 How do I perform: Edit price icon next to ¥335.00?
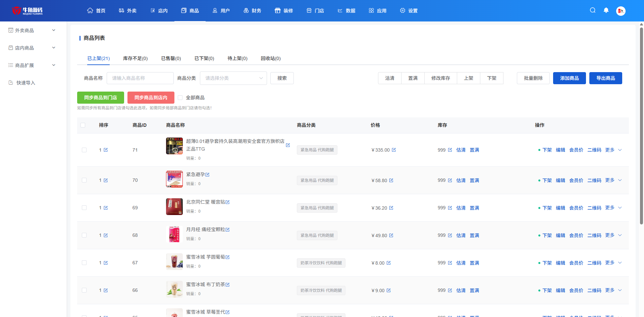(x=394, y=150)
